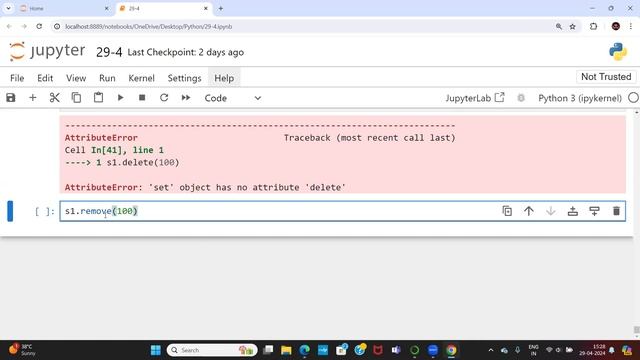640x360 pixels.
Task: Open the Edit menu
Action: tap(45, 78)
